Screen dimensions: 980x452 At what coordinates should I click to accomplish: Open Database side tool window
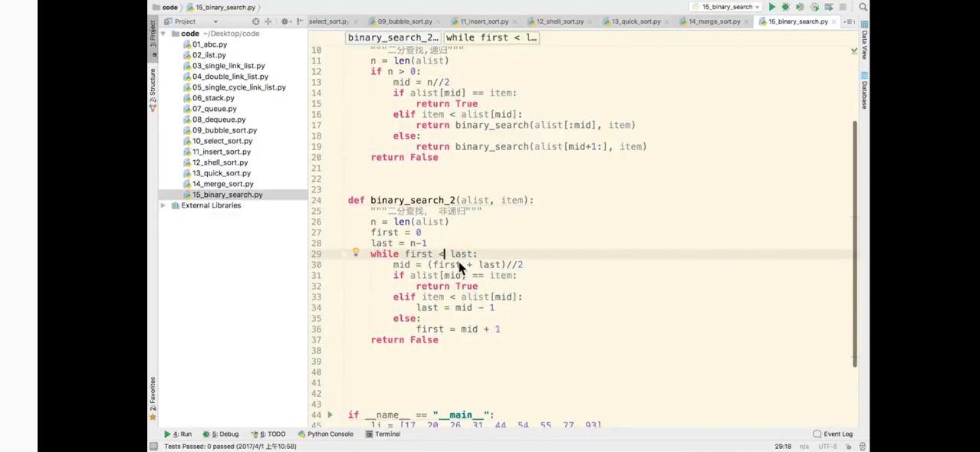pyautogui.click(x=864, y=91)
